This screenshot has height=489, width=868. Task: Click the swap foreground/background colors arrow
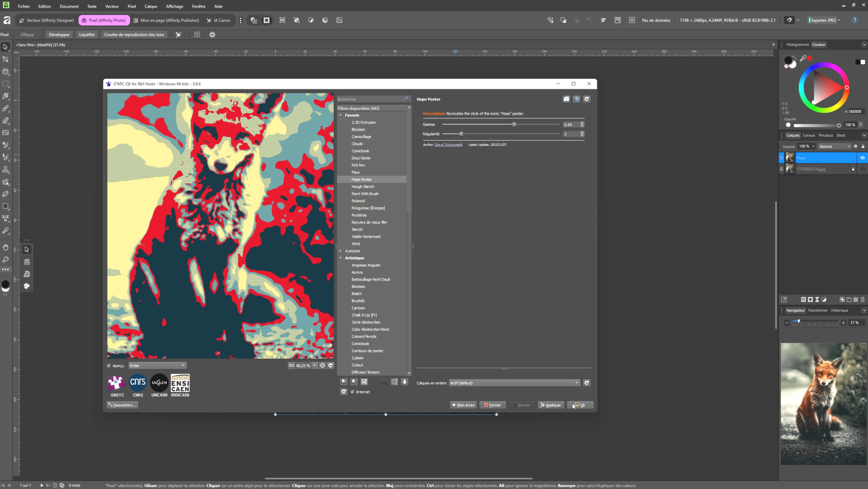click(x=795, y=58)
